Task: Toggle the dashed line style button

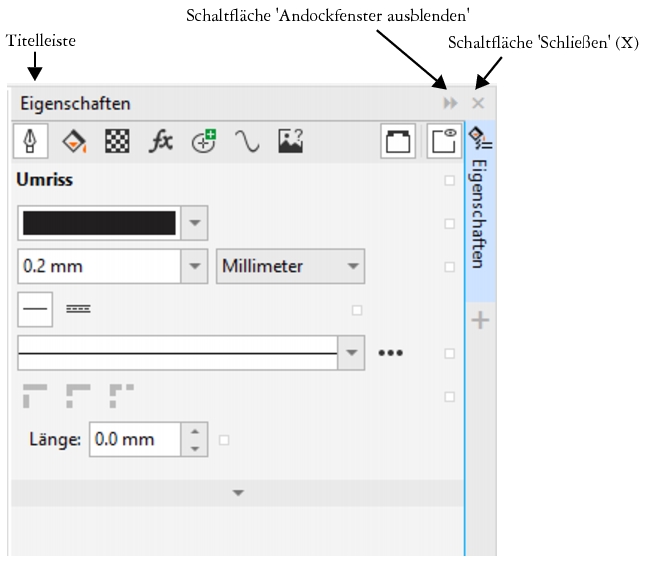Action: pyautogui.click(x=78, y=310)
